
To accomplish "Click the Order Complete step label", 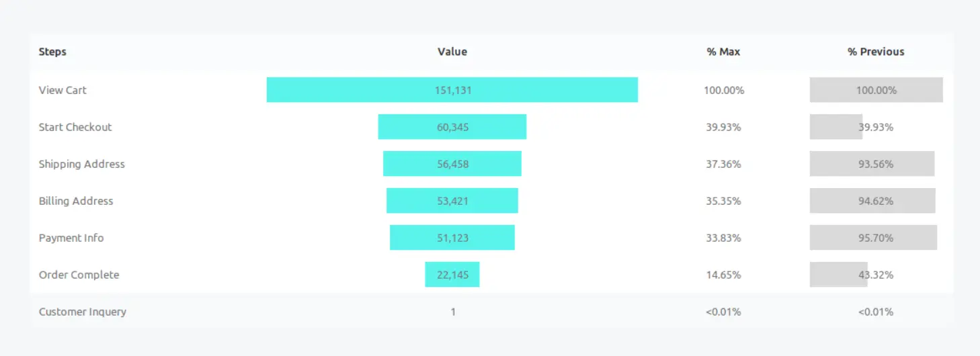I will tap(79, 275).
